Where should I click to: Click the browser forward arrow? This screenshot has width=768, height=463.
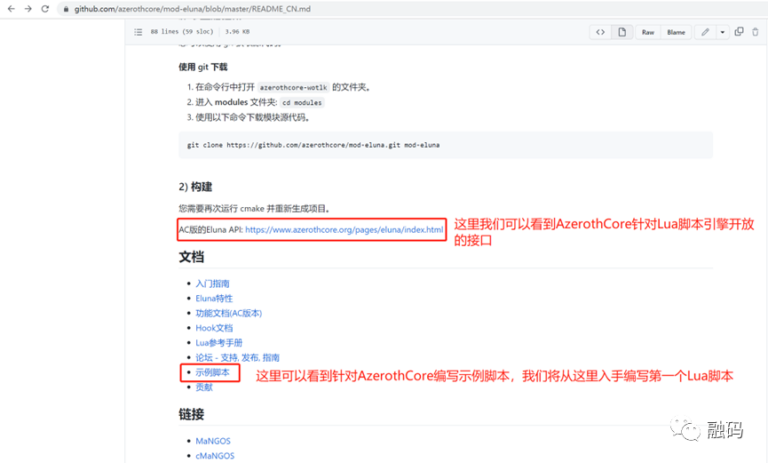click(x=28, y=9)
